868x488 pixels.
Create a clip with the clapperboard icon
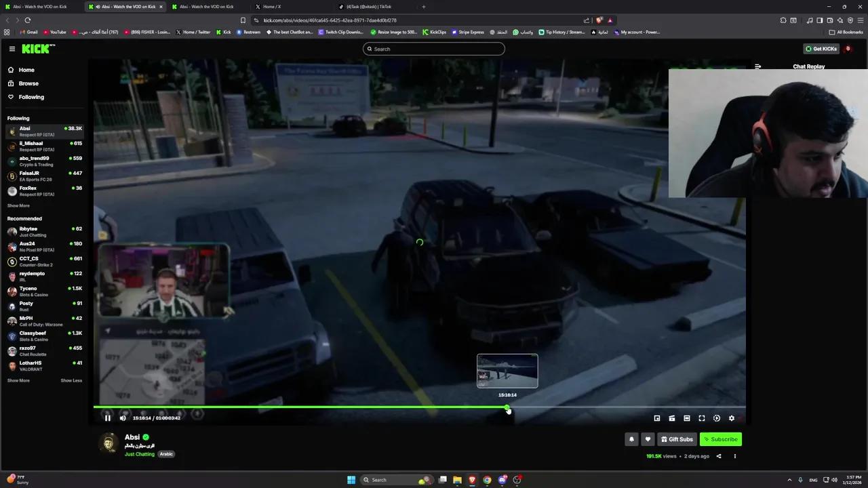click(671, 418)
